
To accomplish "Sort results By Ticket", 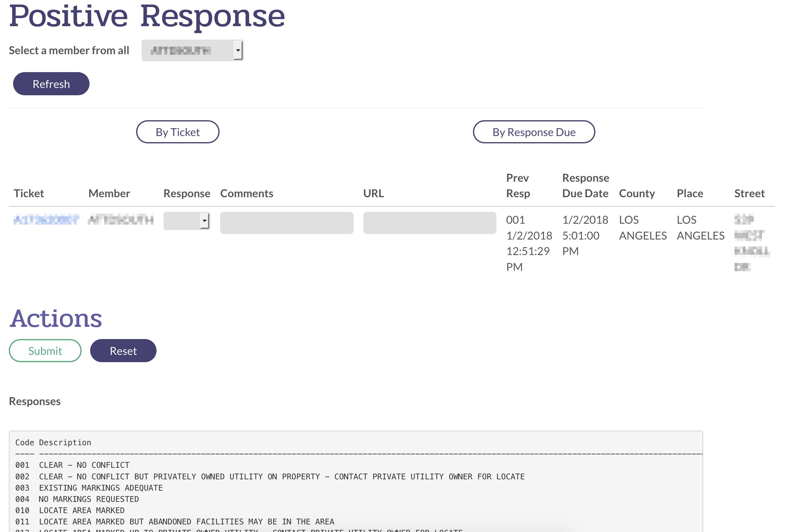I will coord(177,132).
